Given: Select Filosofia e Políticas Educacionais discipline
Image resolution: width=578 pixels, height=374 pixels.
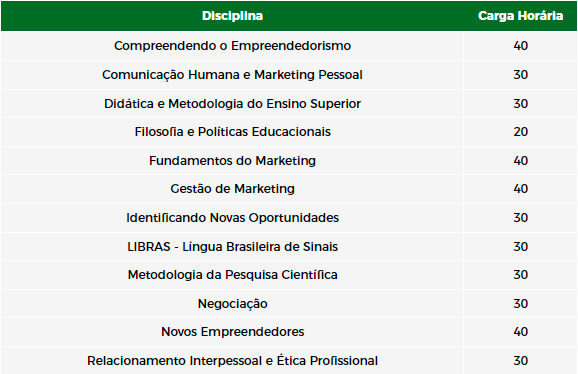Looking at the screenshot, I should click(232, 132).
